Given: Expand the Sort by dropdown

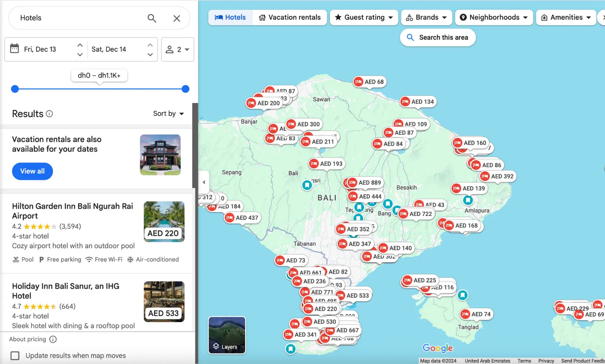Looking at the screenshot, I should coord(169,113).
